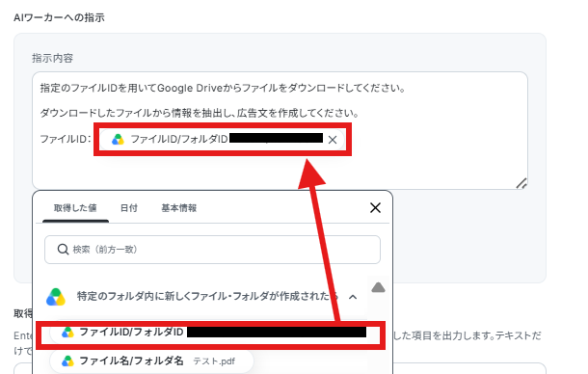Click the テスト.pdf file name value
This screenshot has width=588, height=374.
tap(214, 361)
